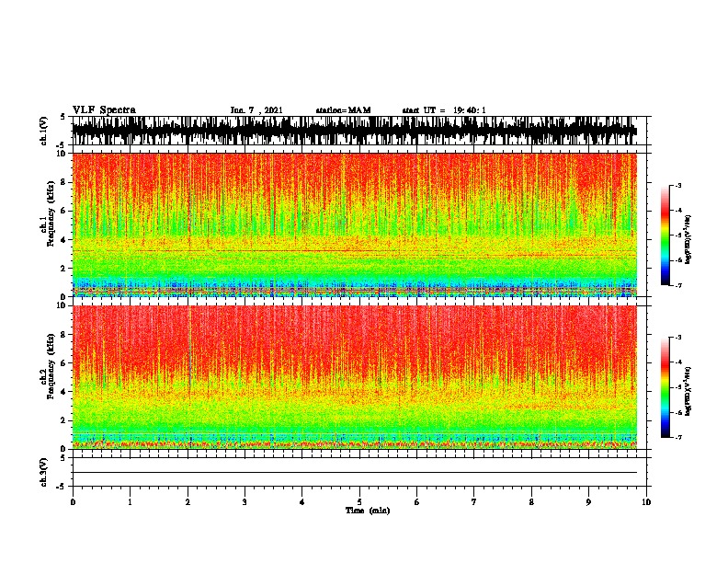Click the time axis tick label "5"

359,502
